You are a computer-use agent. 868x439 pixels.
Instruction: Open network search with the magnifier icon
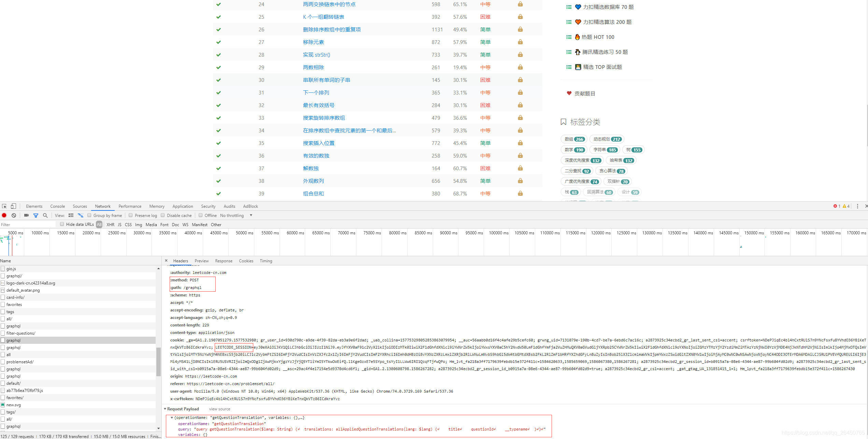(x=45, y=215)
